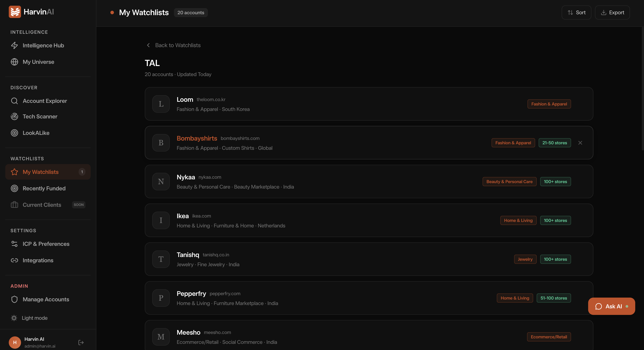
Task: Click the nykaa.com domain text
Action: (210, 177)
